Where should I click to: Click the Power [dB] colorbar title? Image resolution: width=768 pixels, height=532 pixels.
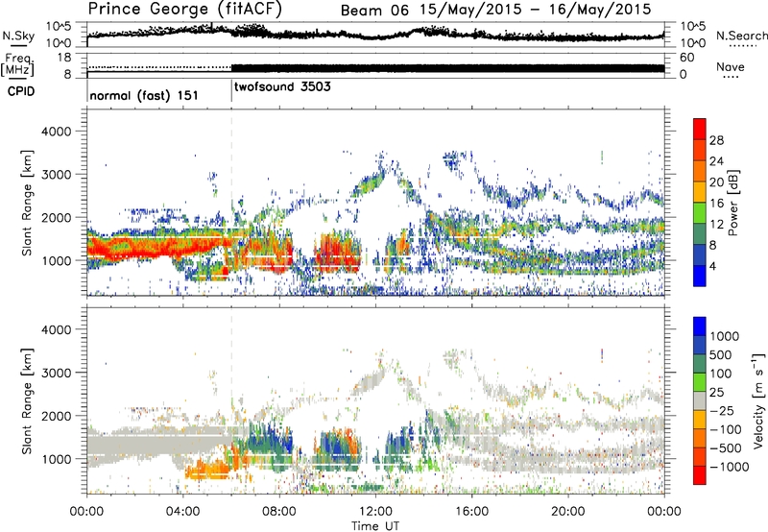tap(733, 203)
